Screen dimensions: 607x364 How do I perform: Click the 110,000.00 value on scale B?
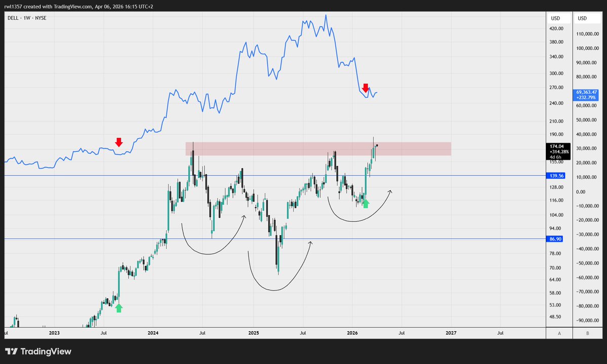(587, 34)
